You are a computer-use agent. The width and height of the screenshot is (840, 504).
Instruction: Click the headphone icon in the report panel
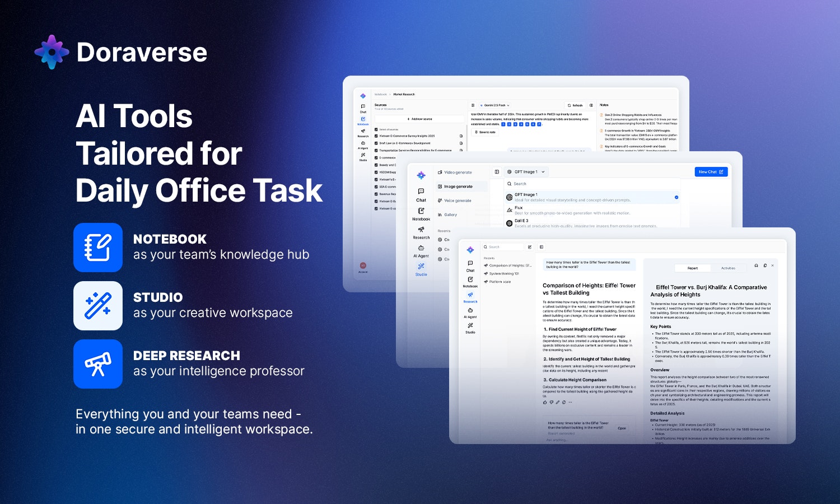tap(757, 265)
